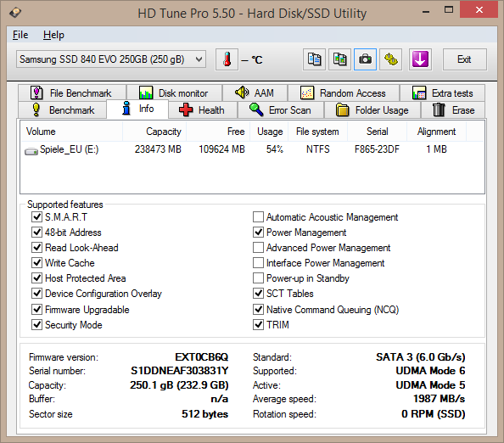Click the Capacity column header
Viewport: 504px width, 443px height.
pos(154,132)
